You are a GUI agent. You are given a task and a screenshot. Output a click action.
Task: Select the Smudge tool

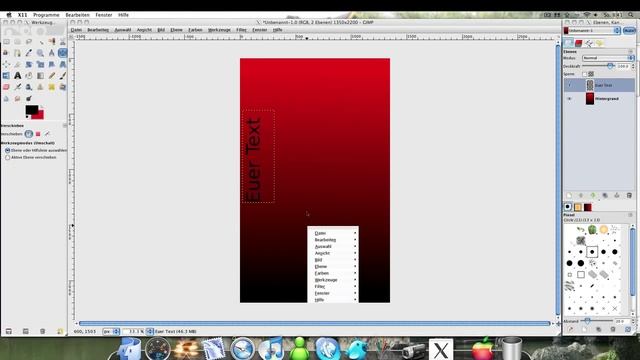tap(17, 98)
